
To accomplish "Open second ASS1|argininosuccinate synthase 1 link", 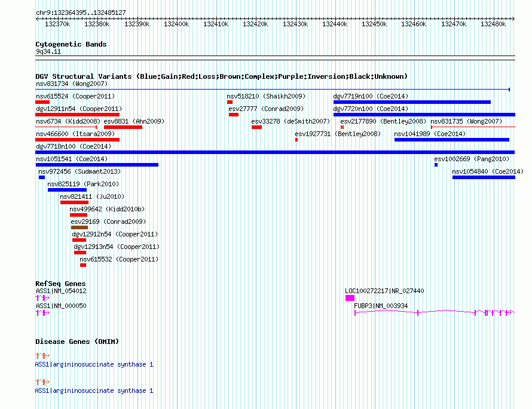I will point(94,390).
